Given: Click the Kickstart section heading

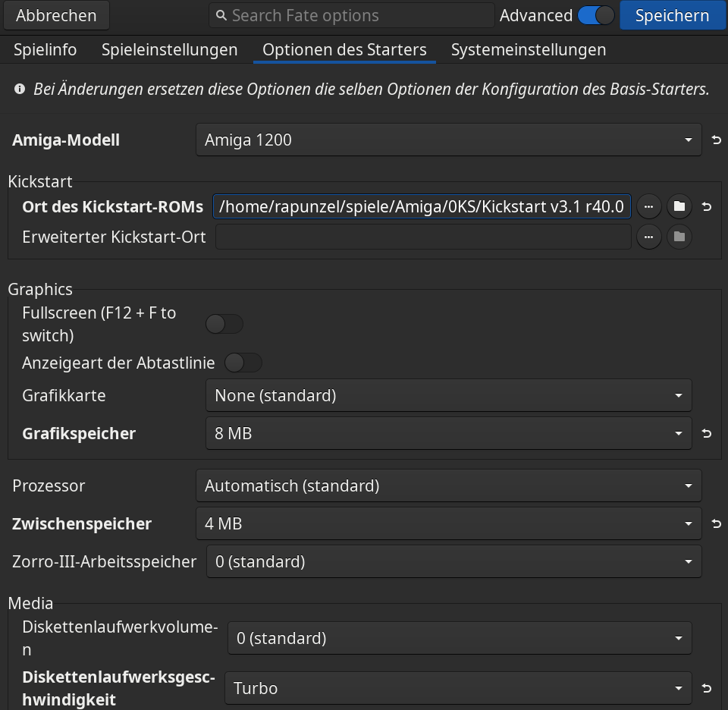Looking at the screenshot, I should (40, 181).
